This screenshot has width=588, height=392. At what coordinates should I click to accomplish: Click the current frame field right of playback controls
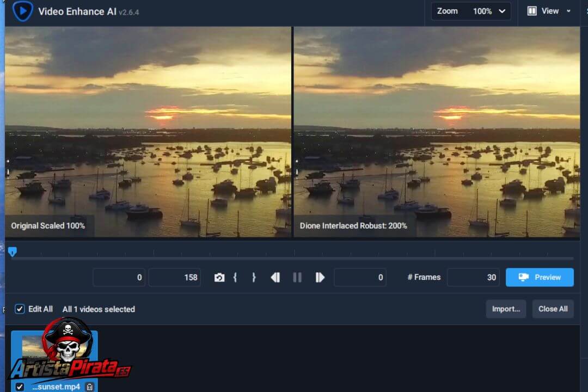coord(360,278)
